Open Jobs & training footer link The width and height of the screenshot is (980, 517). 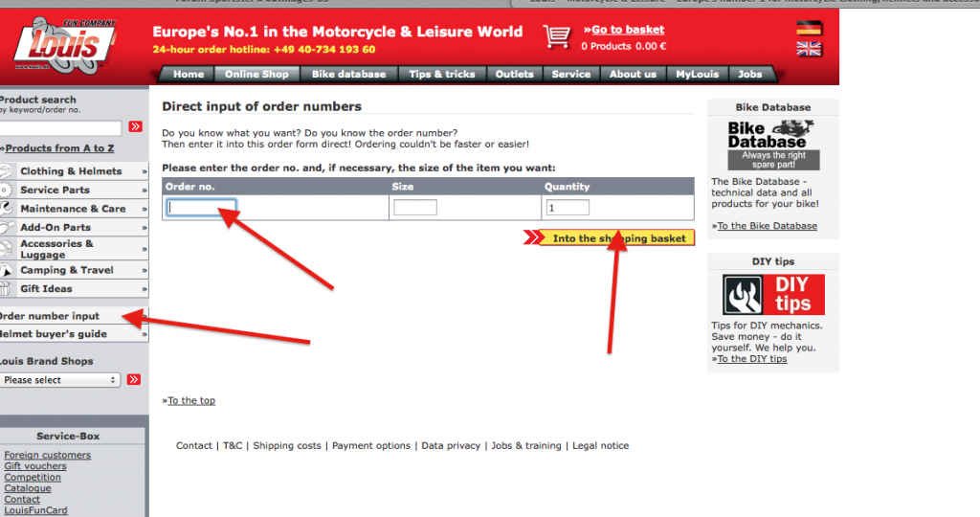click(526, 446)
